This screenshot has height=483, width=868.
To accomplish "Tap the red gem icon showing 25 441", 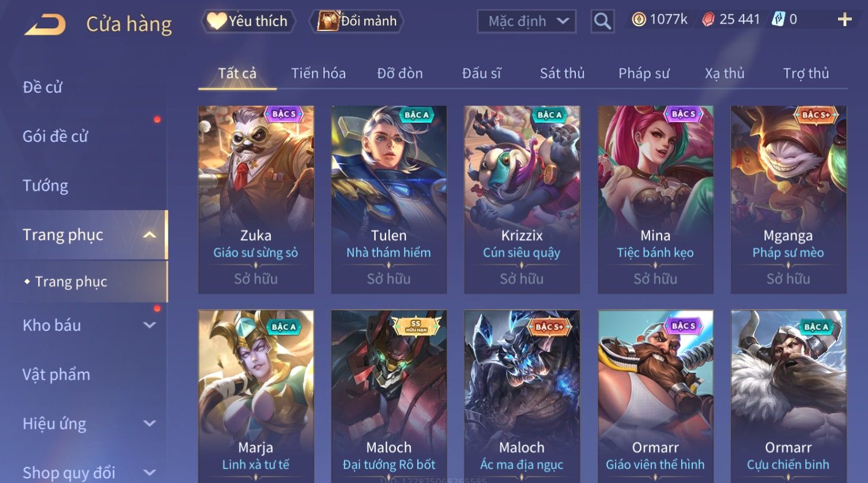I will (x=708, y=20).
